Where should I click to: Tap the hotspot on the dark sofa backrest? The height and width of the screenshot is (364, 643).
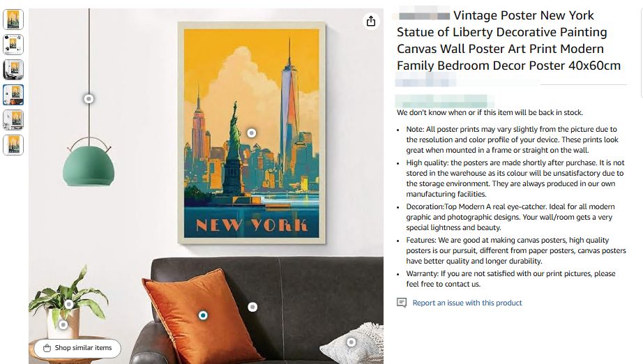[252, 307]
